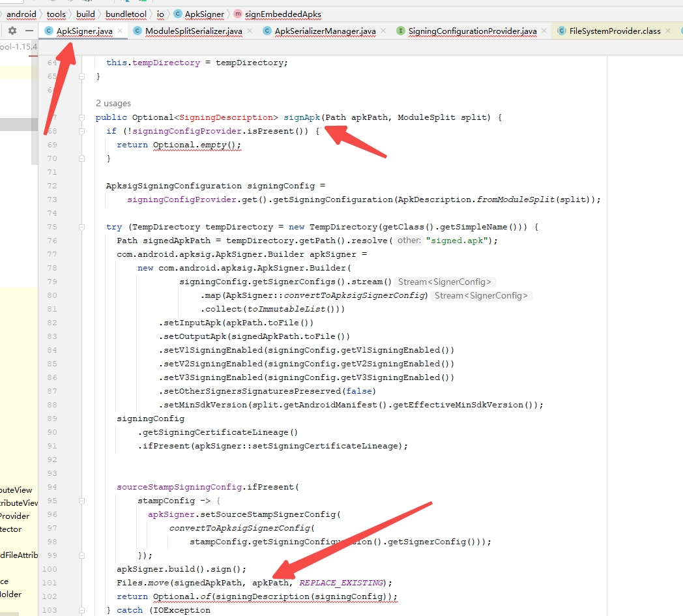Collapse the signApk method fold at line 67
683x616 pixels.
click(81, 117)
